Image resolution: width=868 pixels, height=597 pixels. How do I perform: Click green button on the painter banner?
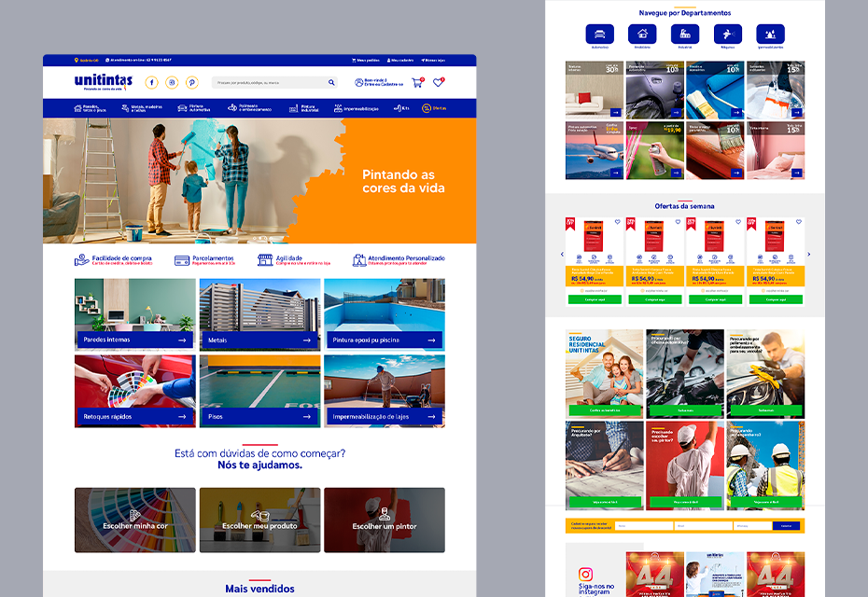pyautogui.click(x=685, y=503)
